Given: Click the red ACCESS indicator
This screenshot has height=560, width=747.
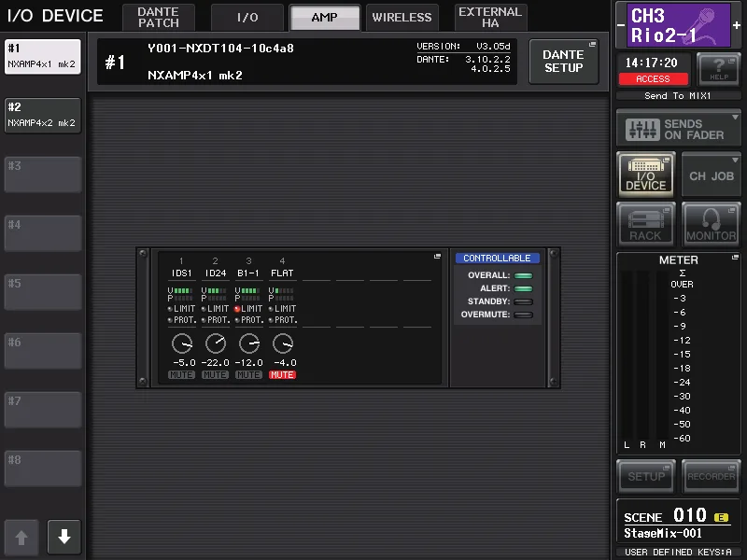Looking at the screenshot, I should tap(653, 79).
